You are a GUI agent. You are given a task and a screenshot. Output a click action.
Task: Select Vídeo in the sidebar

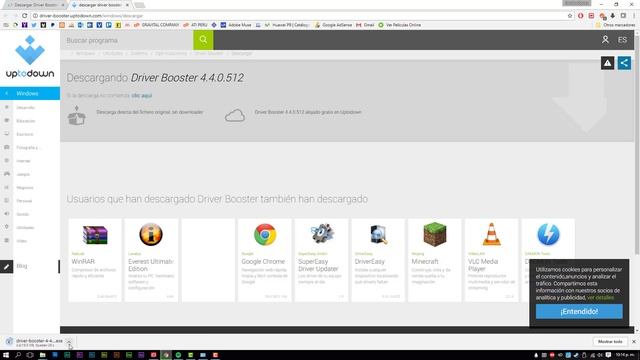coord(22,241)
